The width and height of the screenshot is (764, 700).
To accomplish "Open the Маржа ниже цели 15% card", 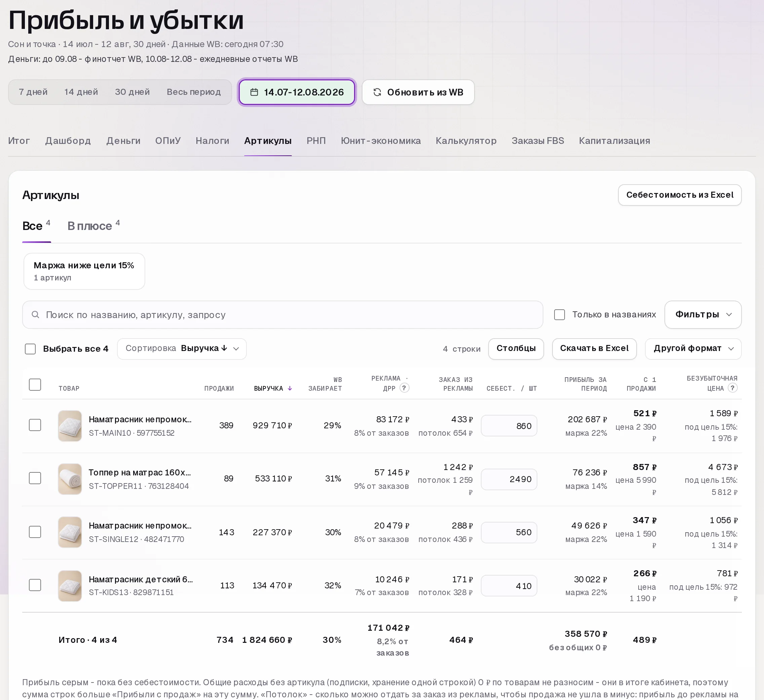I will [84, 271].
